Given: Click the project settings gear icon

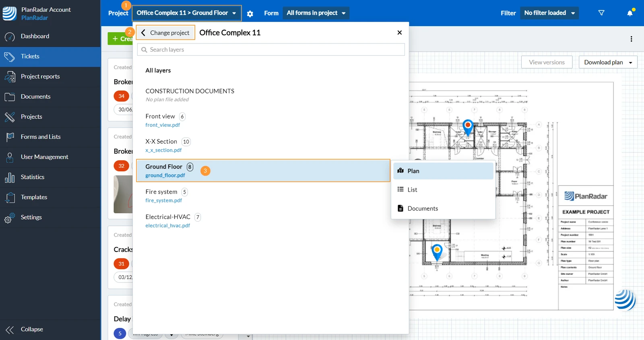Looking at the screenshot, I should (x=250, y=14).
